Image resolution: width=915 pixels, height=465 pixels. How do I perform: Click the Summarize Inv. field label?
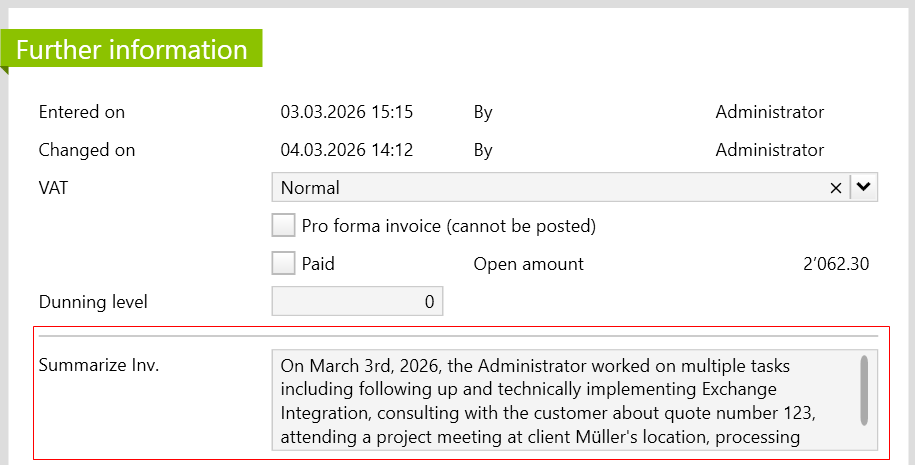click(x=99, y=365)
